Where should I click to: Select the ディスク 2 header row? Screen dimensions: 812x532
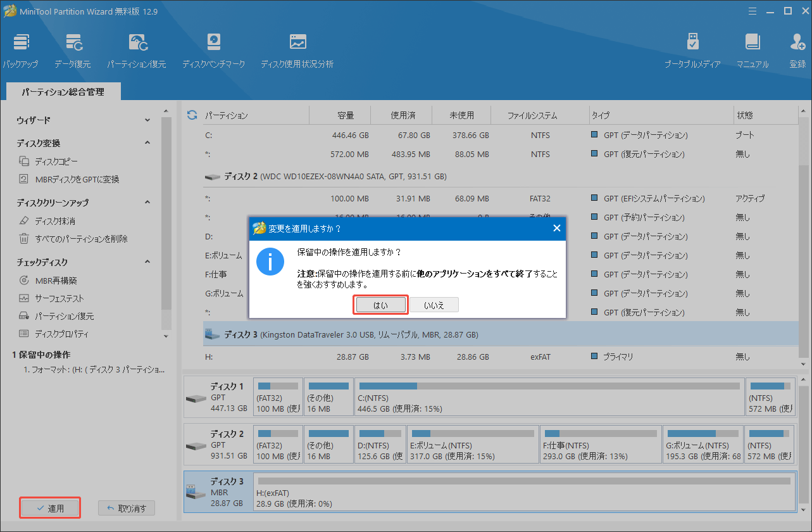tap(501, 176)
